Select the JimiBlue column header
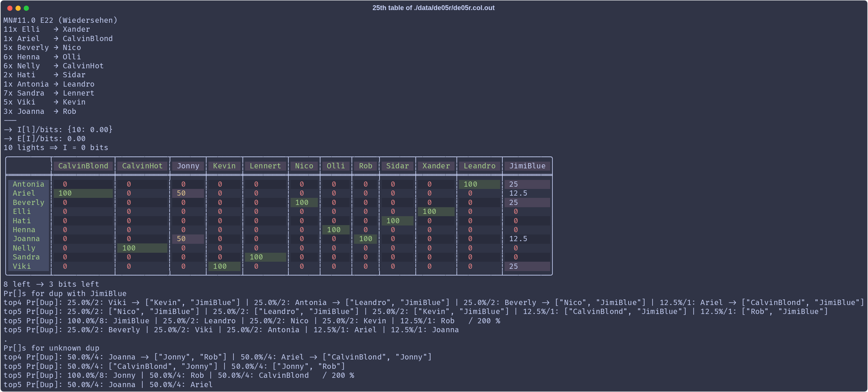 click(527, 166)
